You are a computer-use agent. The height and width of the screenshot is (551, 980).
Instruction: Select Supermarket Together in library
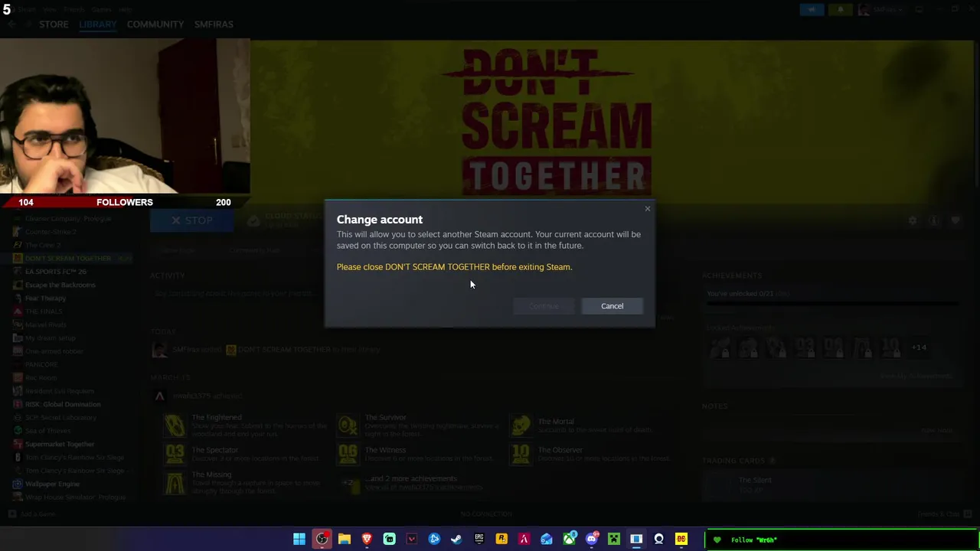tap(60, 444)
